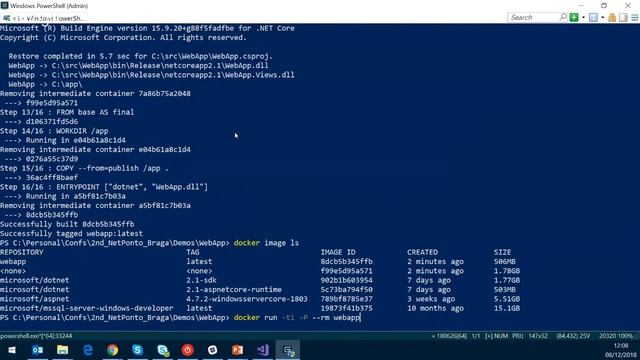Click the ConEmu window icon in title bar
This screenshot has height=360, width=640.
[4, 5]
